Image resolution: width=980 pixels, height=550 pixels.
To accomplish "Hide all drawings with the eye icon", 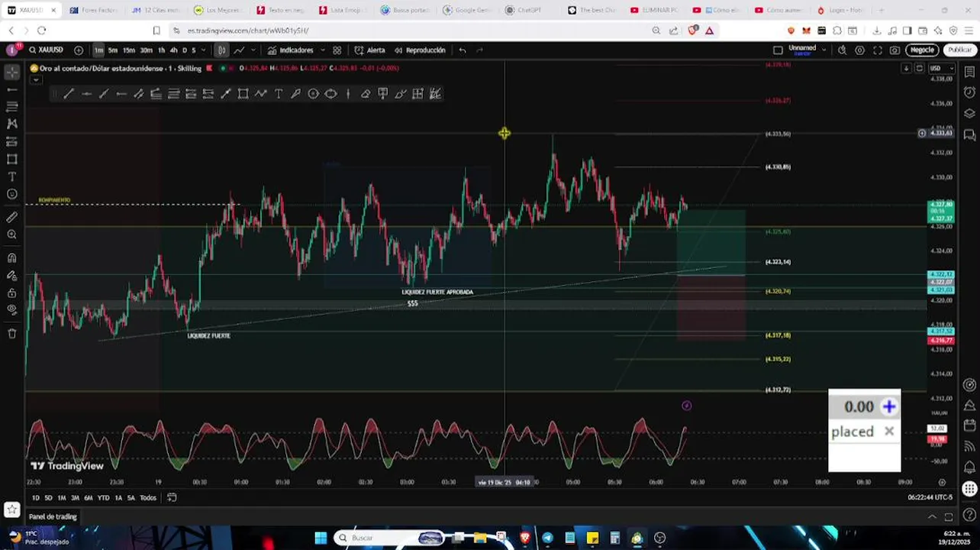I will coord(12,309).
